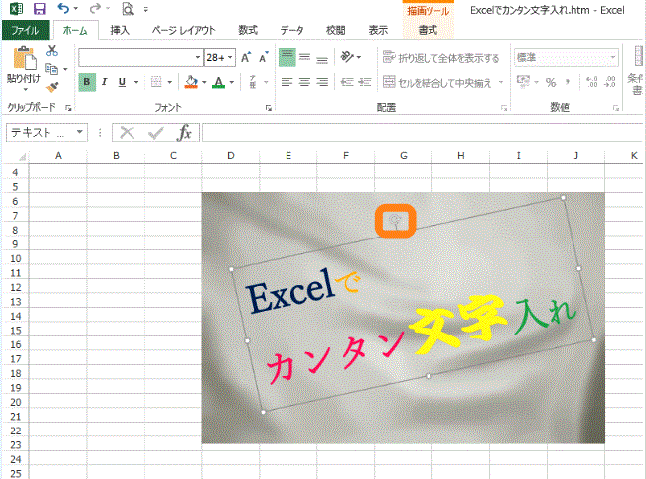Toggle Center horizontal alignment
This screenshot has width=646, height=479.
(304, 82)
